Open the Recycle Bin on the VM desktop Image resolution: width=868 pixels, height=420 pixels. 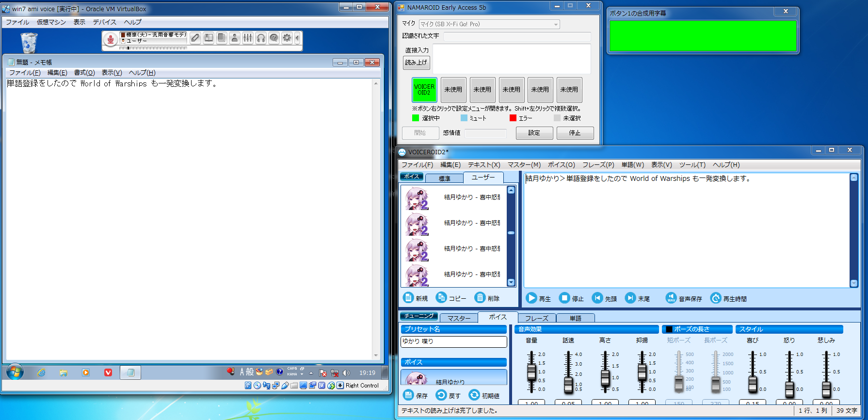coord(29,43)
